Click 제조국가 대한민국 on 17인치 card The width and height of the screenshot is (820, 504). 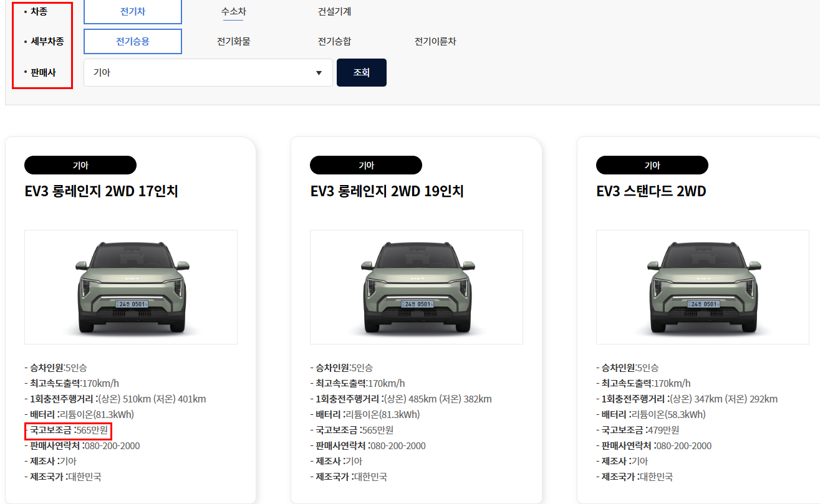coord(63,477)
